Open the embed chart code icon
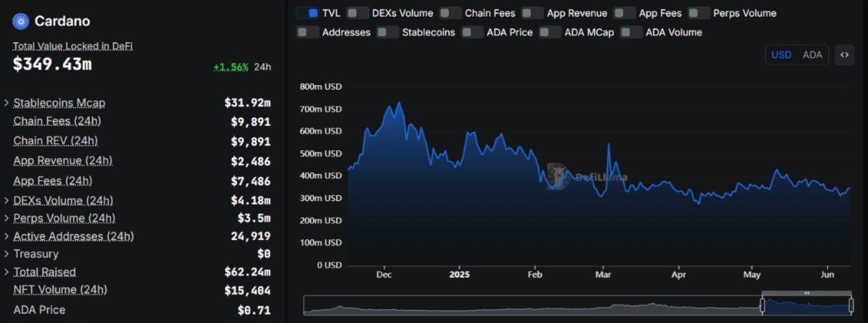The width and height of the screenshot is (868, 323). (x=844, y=55)
